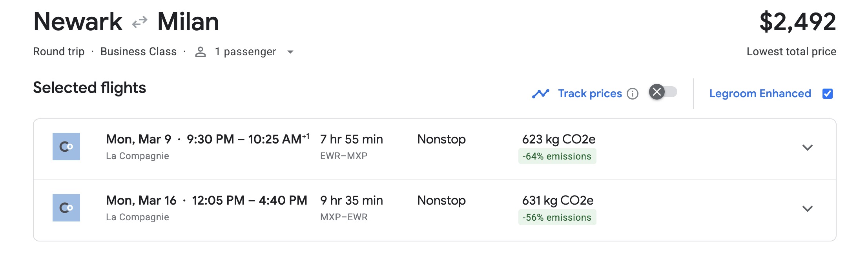Uncheck the Legroom Enhanced checkbox

tap(828, 93)
